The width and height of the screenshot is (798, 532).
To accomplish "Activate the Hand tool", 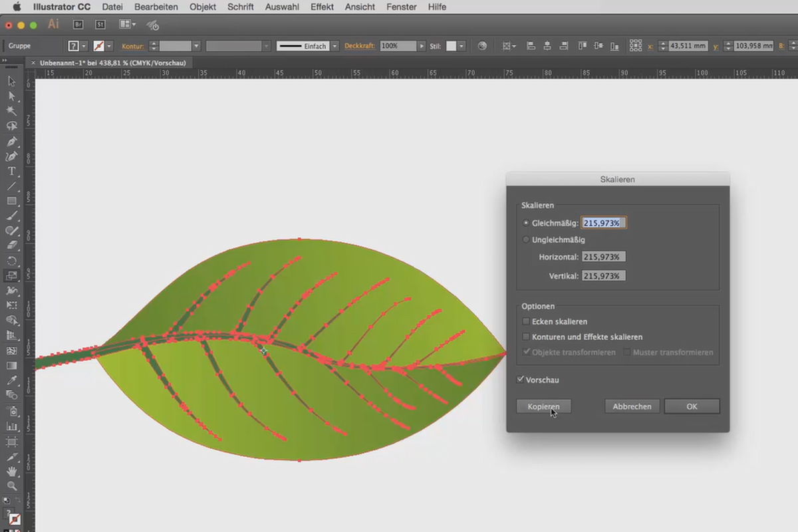I will [x=11, y=471].
